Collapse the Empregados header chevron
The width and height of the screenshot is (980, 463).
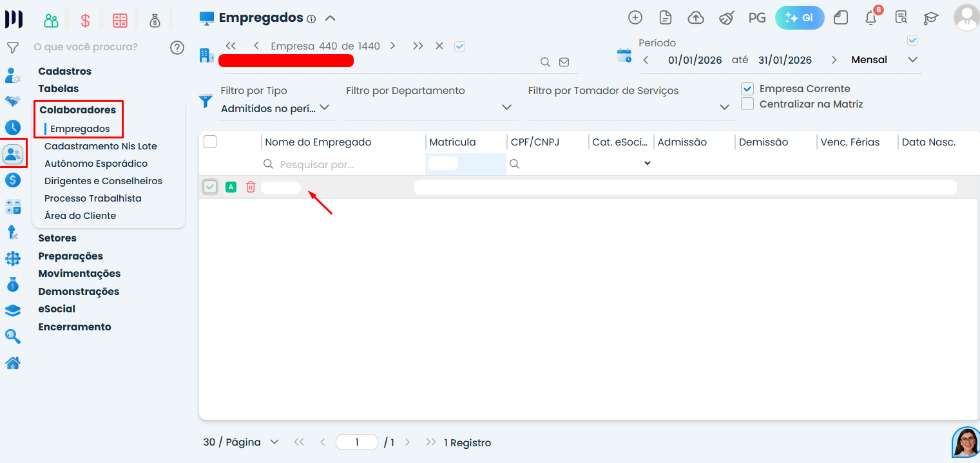click(x=330, y=18)
